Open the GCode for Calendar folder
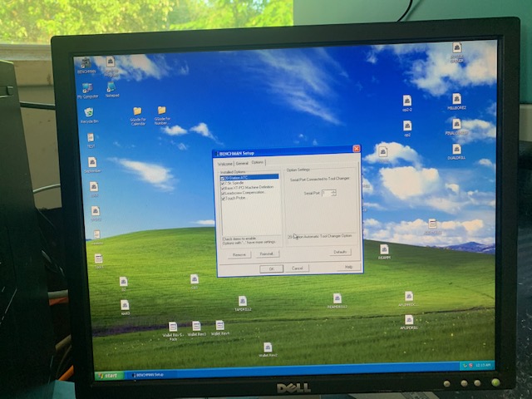 (138, 116)
